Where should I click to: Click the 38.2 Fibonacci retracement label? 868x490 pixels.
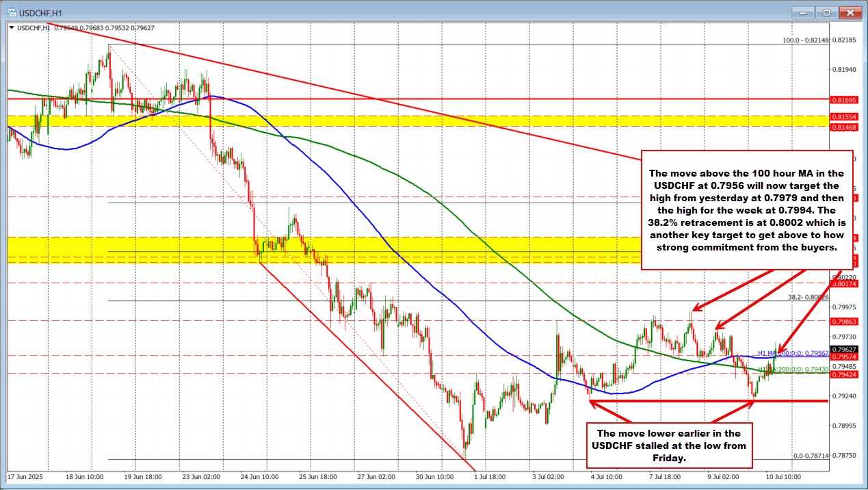808,298
